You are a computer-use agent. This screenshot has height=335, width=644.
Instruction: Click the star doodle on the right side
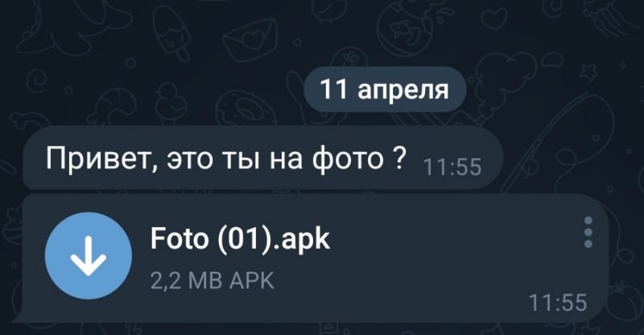[x=589, y=72]
